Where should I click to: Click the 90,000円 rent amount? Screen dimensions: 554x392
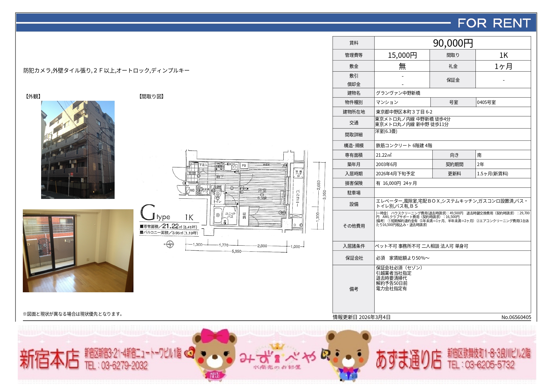pos(453,43)
